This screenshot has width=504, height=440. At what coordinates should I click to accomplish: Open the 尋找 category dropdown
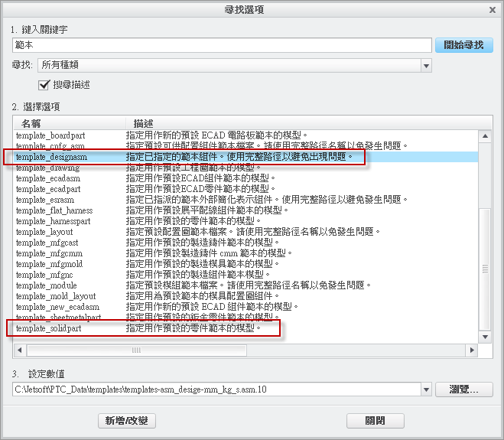[x=426, y=66]
